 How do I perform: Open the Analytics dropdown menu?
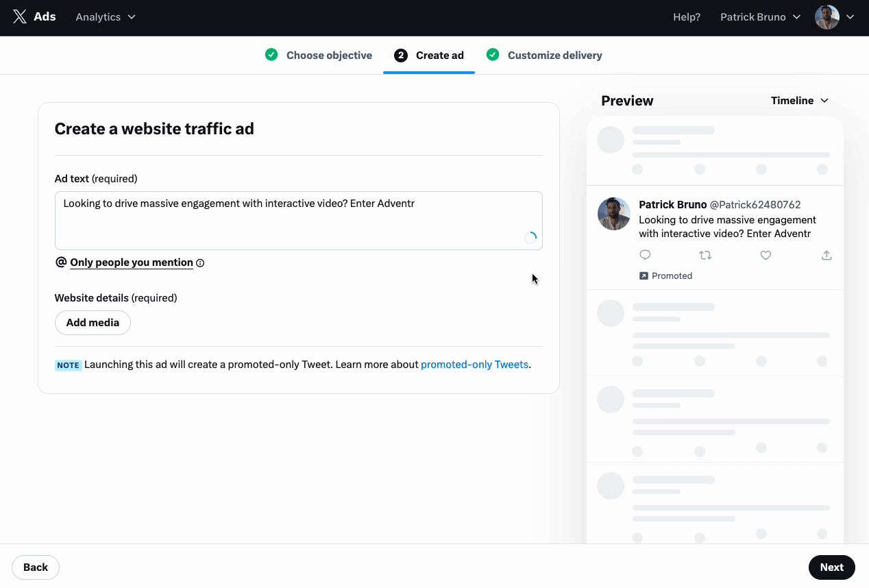106,16
